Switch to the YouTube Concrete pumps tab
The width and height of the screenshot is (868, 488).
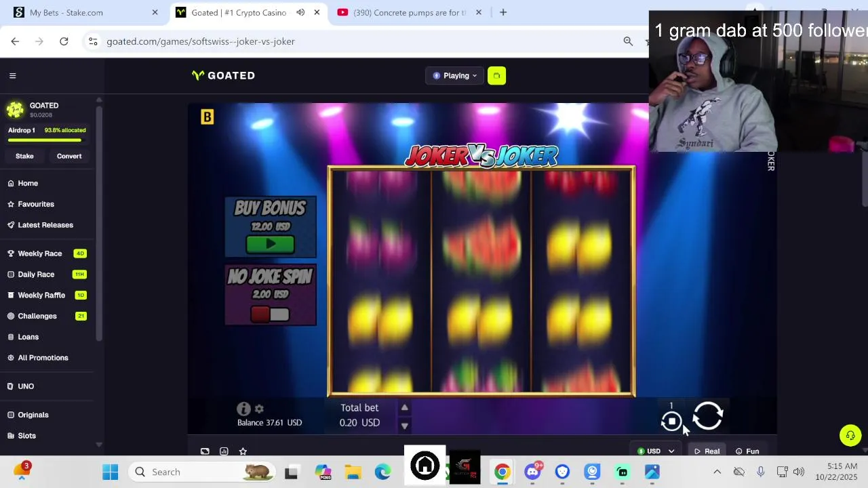[410, 12]
